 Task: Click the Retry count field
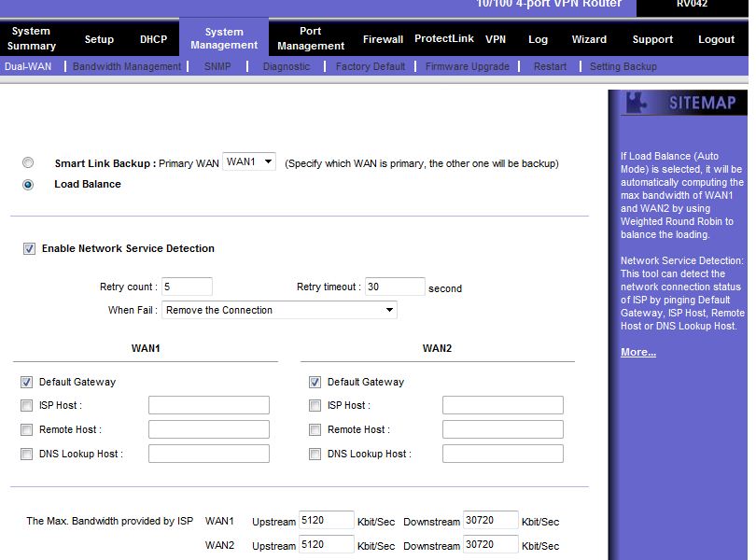point(187,287)
